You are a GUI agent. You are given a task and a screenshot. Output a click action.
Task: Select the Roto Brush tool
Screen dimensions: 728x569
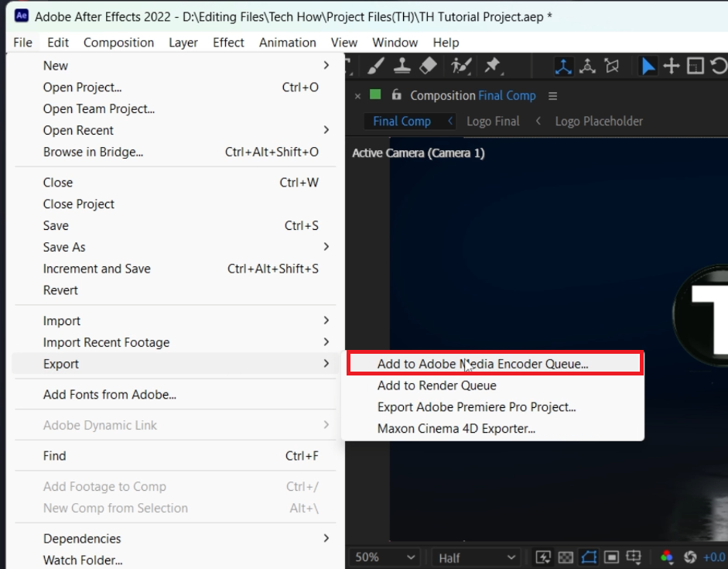click(461, 66)
